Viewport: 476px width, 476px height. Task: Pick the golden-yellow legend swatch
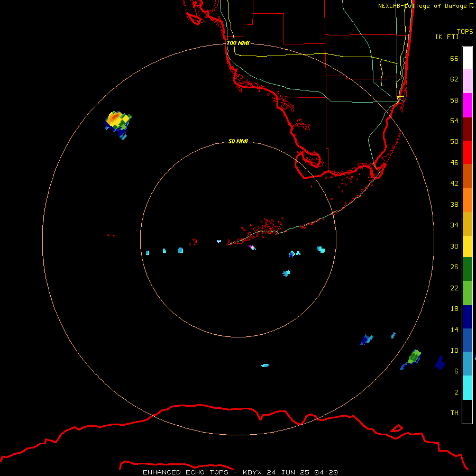pyautogui.click(x=467, y=224)
